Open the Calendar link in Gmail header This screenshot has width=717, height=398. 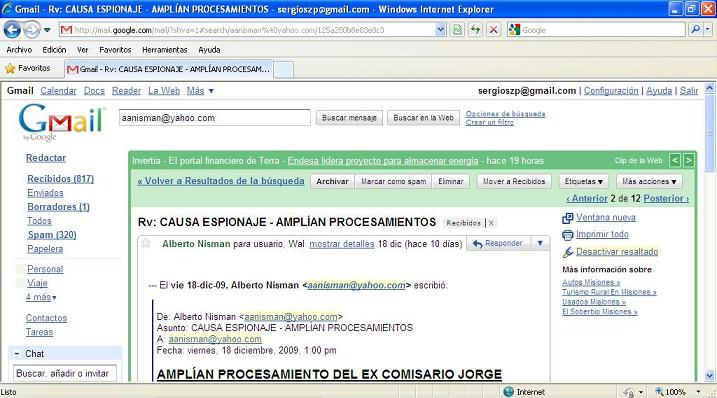(x=58, y=91)
